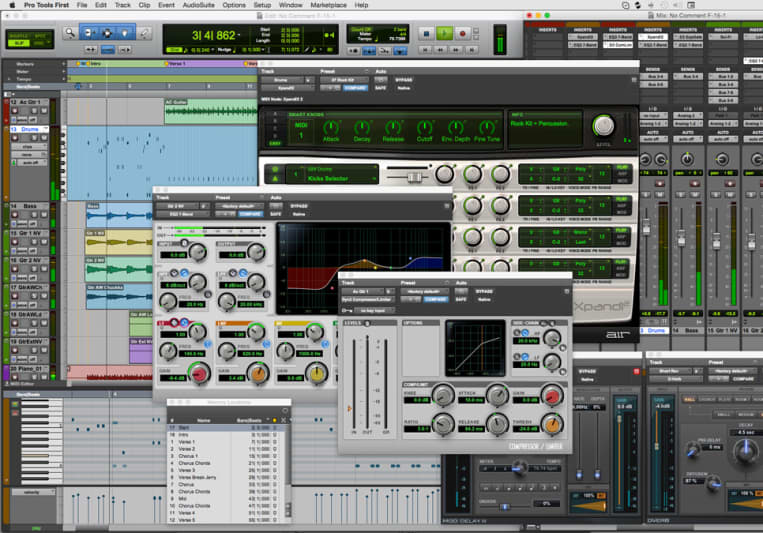Select the Chorus 1 memory location row

coord(223,456)
